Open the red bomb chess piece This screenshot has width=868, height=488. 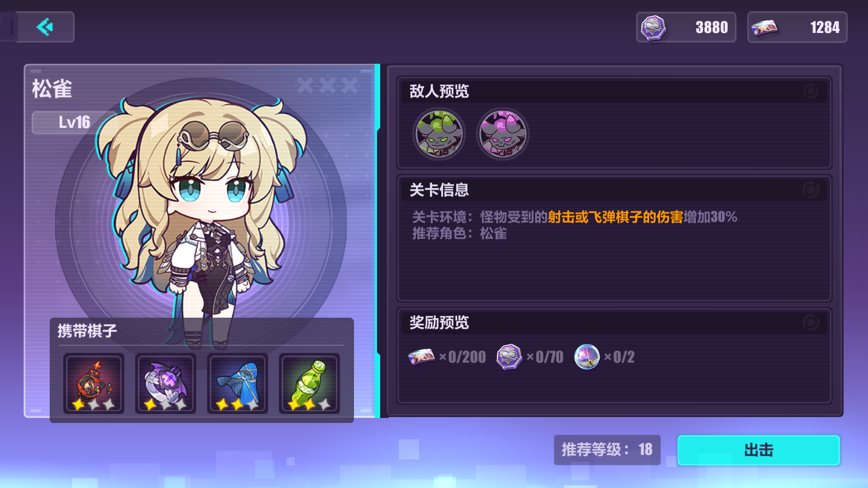coord(94,383)
